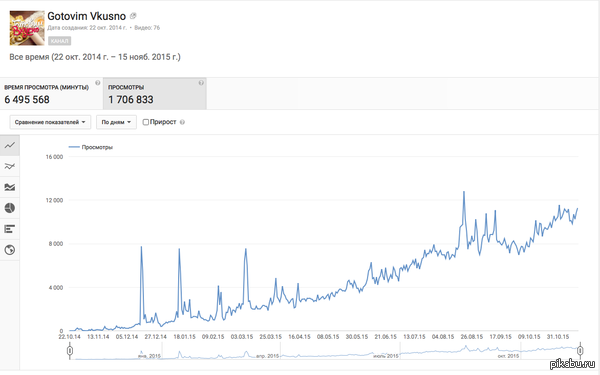Click the Gotovim Vkusno channel thumbnail

click(27, 28)
